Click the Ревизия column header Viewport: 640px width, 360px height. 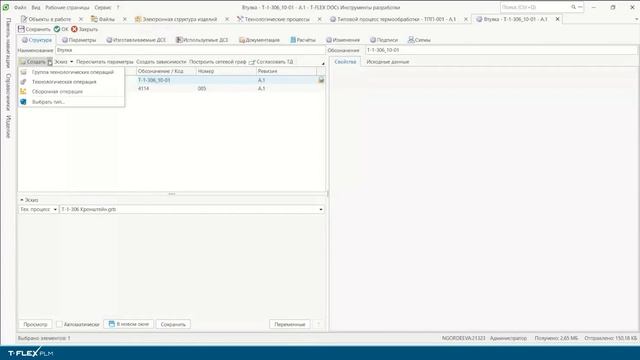tap(286, 71)
